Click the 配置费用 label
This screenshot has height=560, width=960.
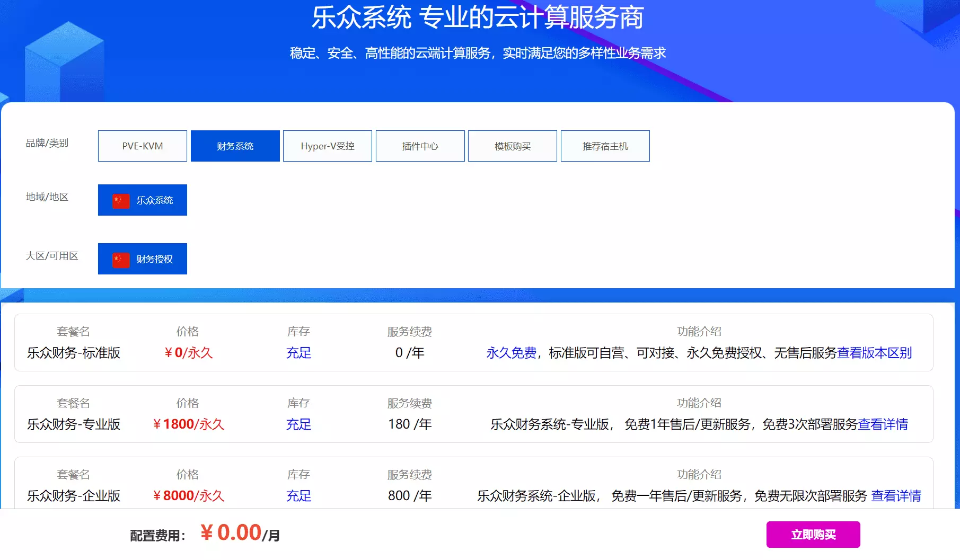(x=158, y=536)
